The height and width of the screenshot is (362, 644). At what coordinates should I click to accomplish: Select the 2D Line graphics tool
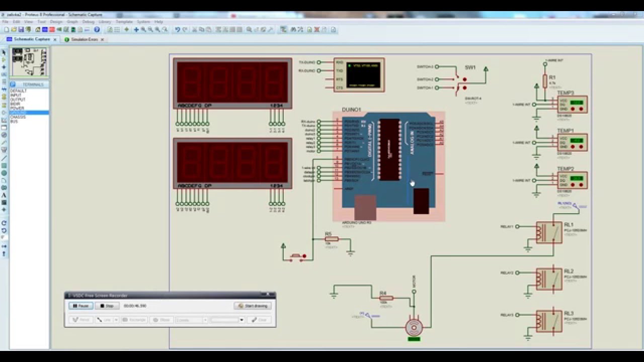pyautogui.click(x=4, y=157)
